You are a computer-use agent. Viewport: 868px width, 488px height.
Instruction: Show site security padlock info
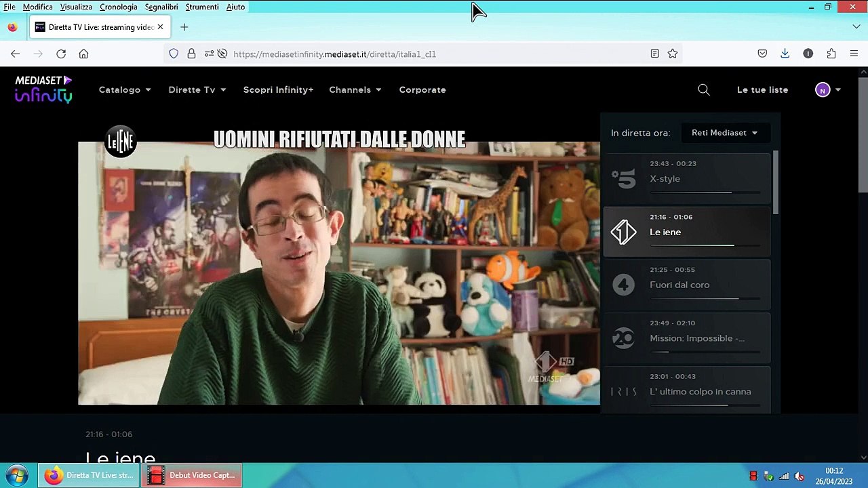191,54
